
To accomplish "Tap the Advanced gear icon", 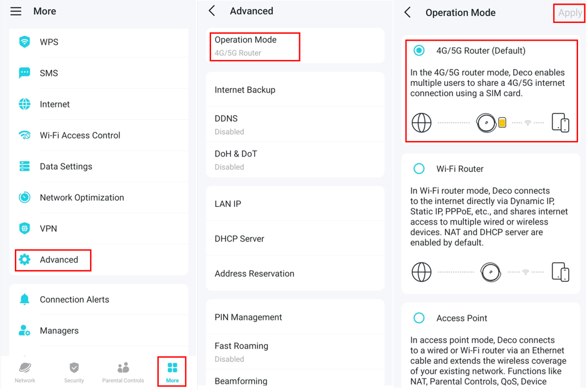I will 25,260.
